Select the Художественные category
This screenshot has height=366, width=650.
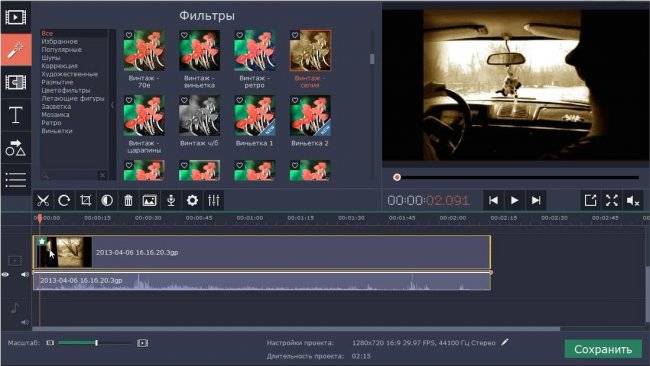pos(70,74)
